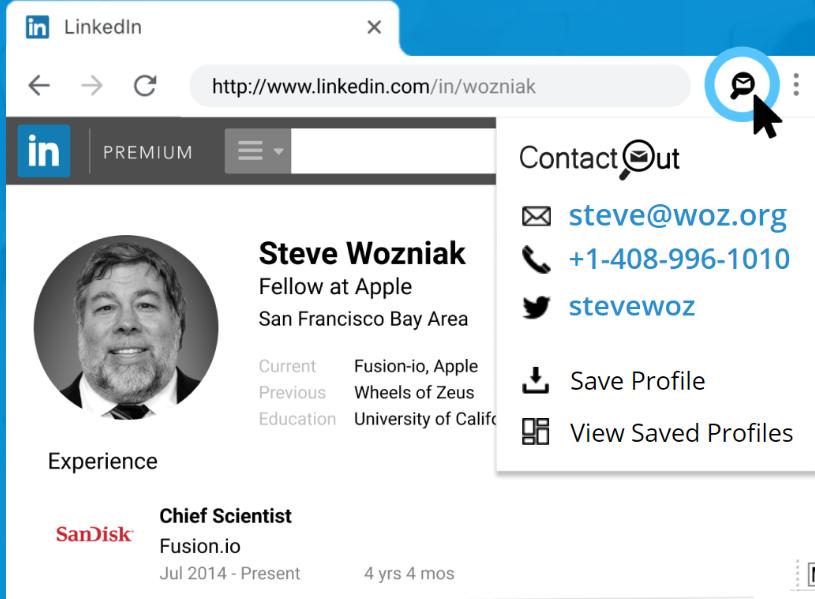Expand the LinkedIn hamburger menu dropdown

(260, 152)
